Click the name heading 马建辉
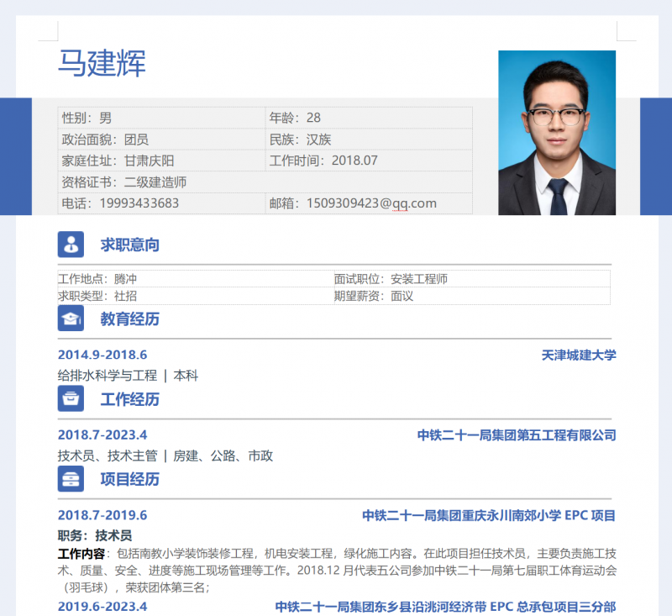Viewport: 672px width, 616px height. point(102,64)
